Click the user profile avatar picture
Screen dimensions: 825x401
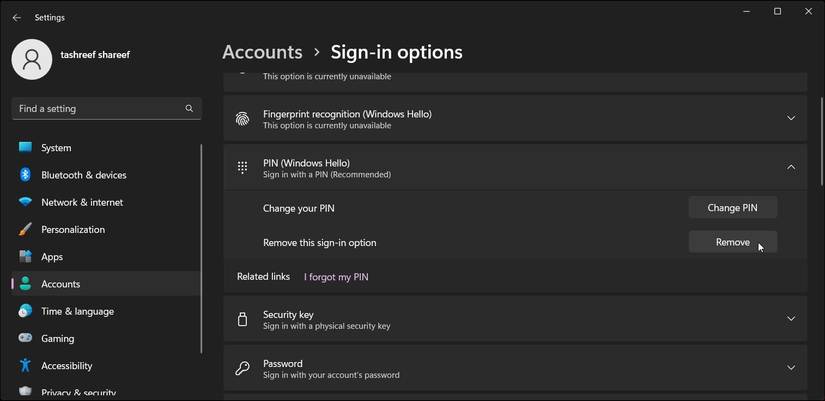point(32,60)
